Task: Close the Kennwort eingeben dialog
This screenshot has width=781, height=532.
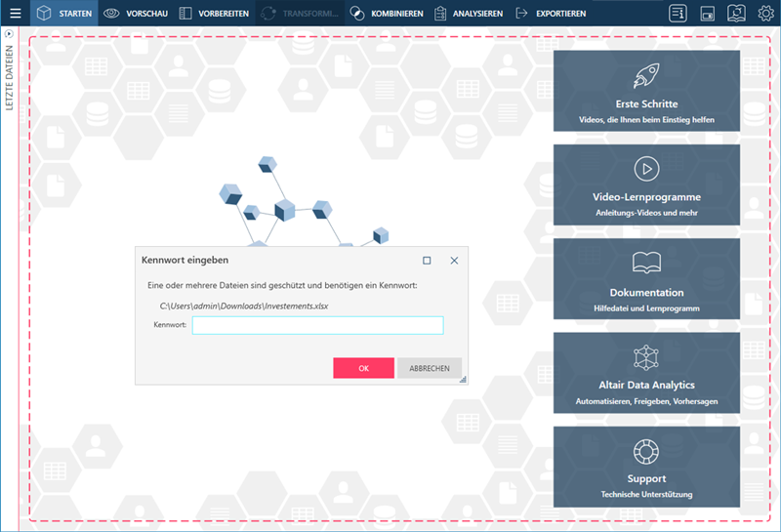Action: [454, 261]
